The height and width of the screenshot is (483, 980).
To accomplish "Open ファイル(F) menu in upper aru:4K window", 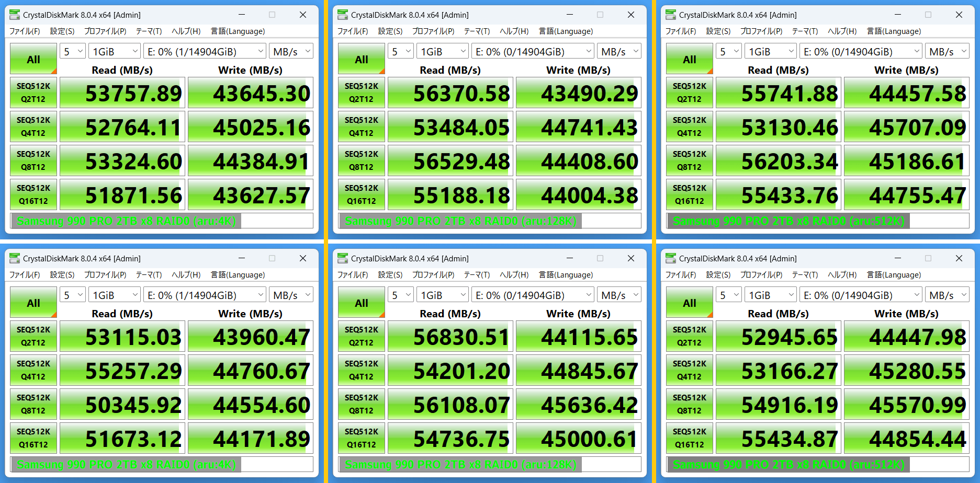I will (25, 31).
